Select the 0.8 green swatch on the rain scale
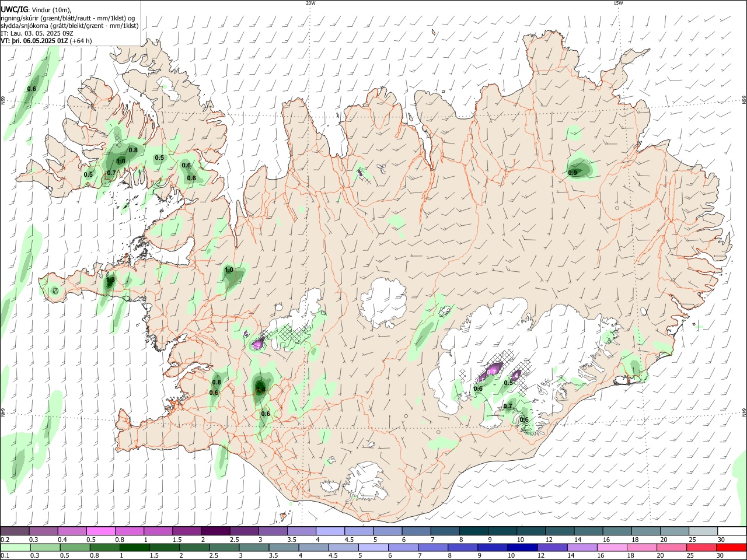Viewport: 747px width, 560px height. tap(104, 547)
